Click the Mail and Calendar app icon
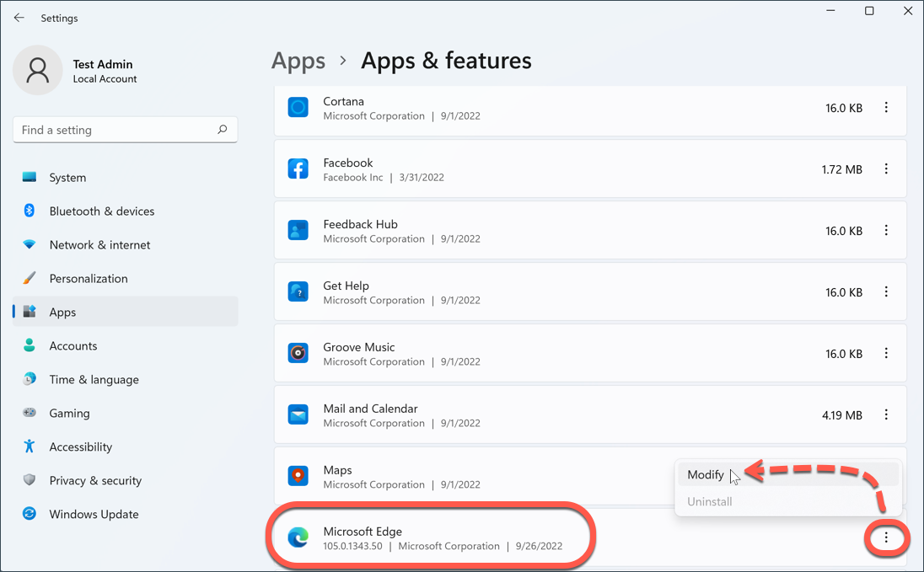The height and width of the screenshot is (572, 924). tap(298, 414)
